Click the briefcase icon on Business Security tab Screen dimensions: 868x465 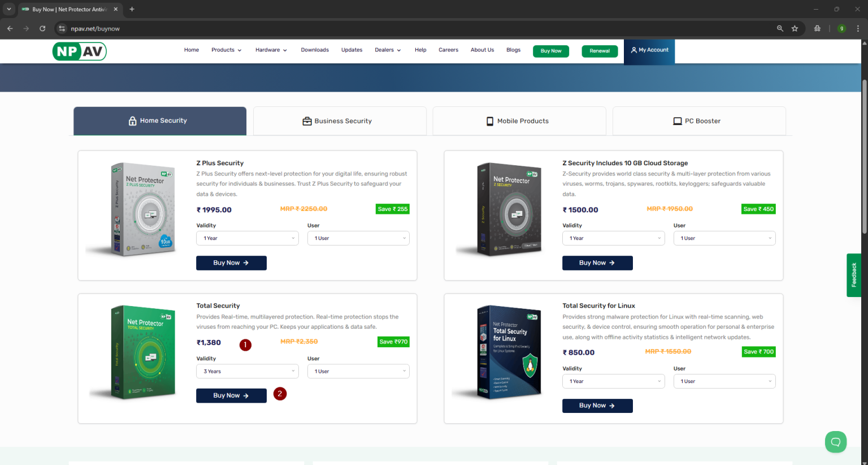click(307, 120)
